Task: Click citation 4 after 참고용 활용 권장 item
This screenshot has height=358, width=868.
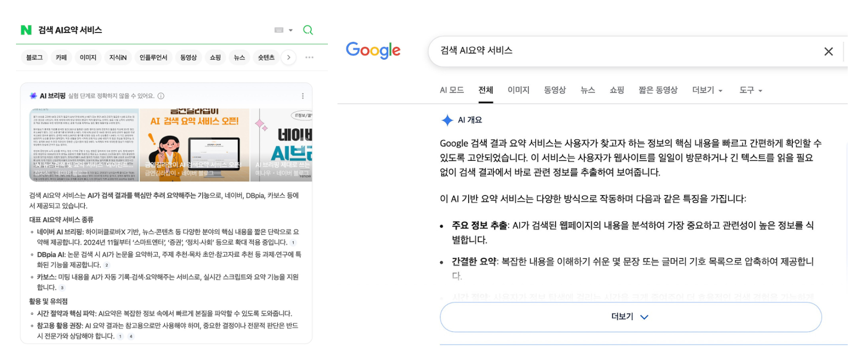Action: 131,336
